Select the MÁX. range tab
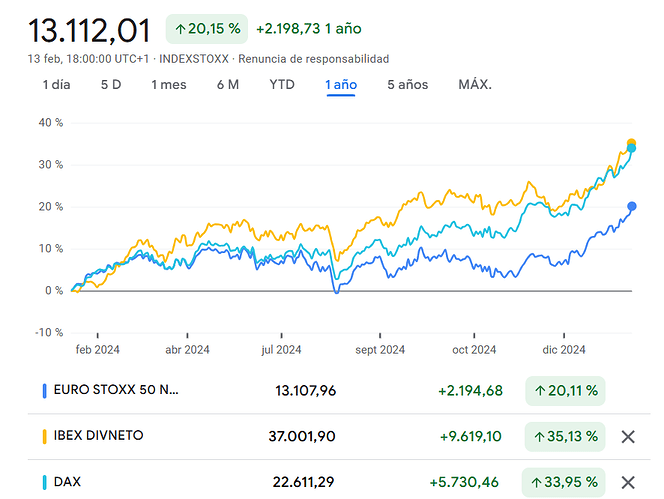 [x=475, y=85]
